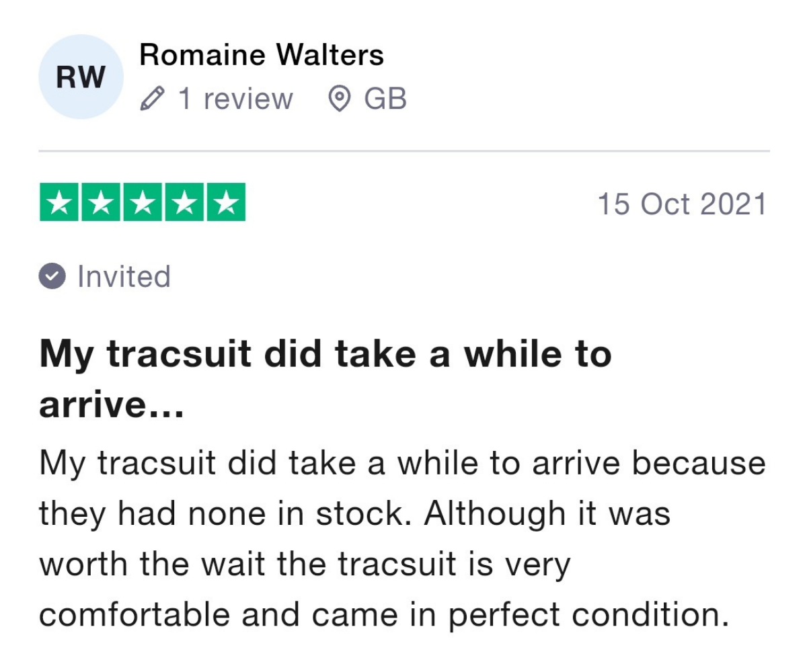Screen dimensions: 807x672
Task: Click the RW avatar circle
Action: pyautogui.click(x=81, y=77)
